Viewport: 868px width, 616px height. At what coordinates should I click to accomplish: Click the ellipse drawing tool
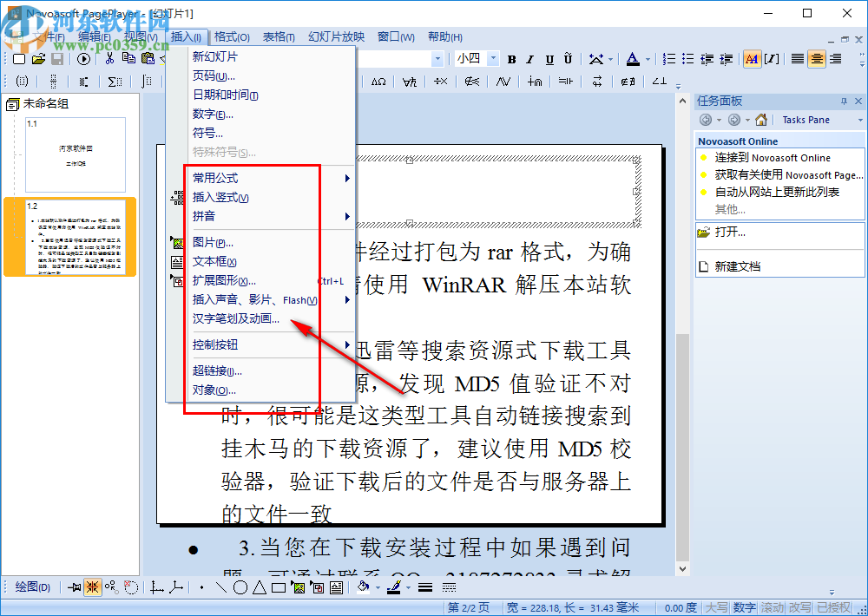(x=240, y=587)
